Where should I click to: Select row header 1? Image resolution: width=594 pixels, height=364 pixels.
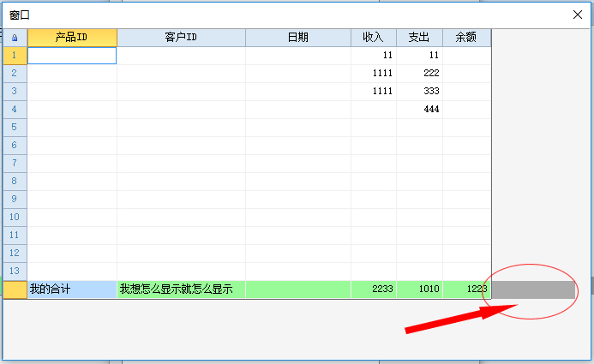tap(15, 56)
